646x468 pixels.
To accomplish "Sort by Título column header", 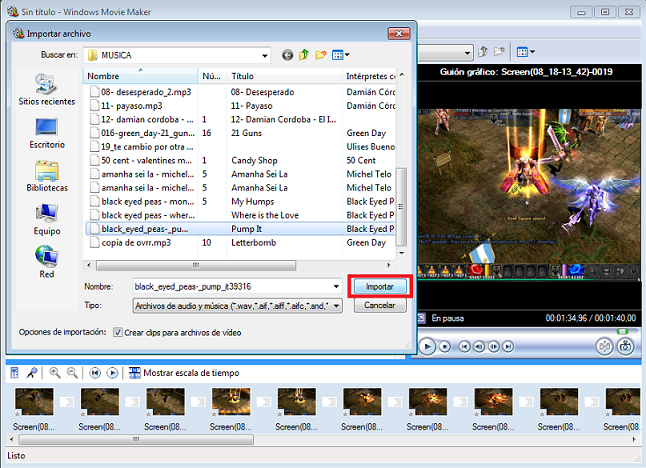I will point(284,76).
